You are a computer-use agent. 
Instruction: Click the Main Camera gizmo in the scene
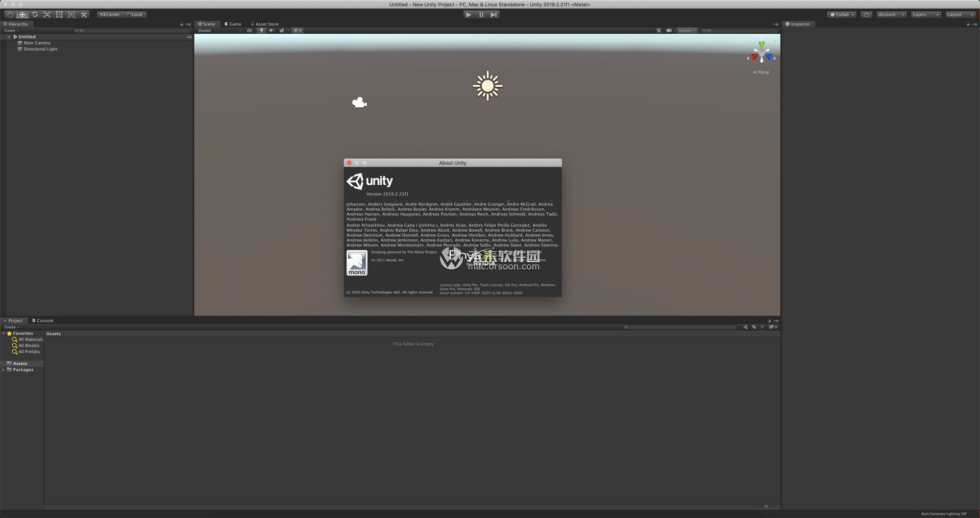coord(359,103)
